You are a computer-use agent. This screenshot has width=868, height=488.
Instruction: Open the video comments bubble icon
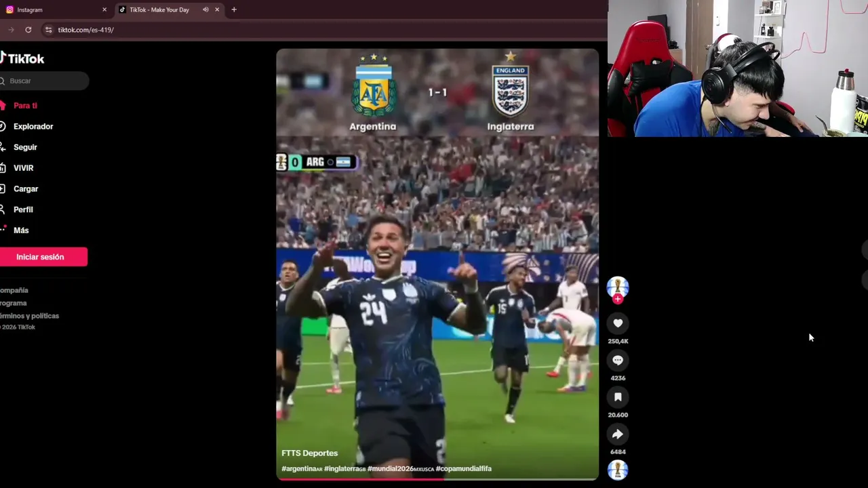tap(618, 361)
